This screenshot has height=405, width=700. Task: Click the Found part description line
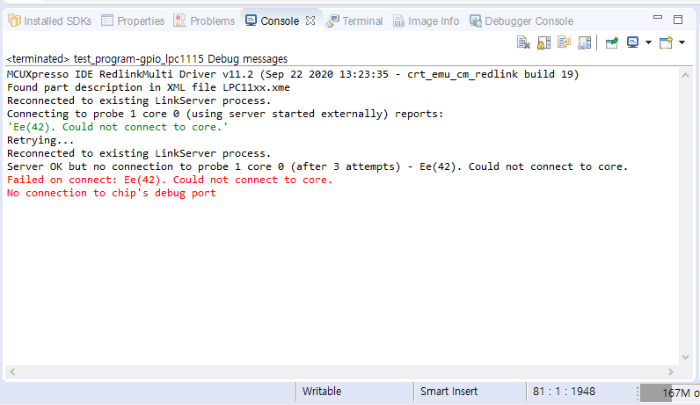[148, 88]
